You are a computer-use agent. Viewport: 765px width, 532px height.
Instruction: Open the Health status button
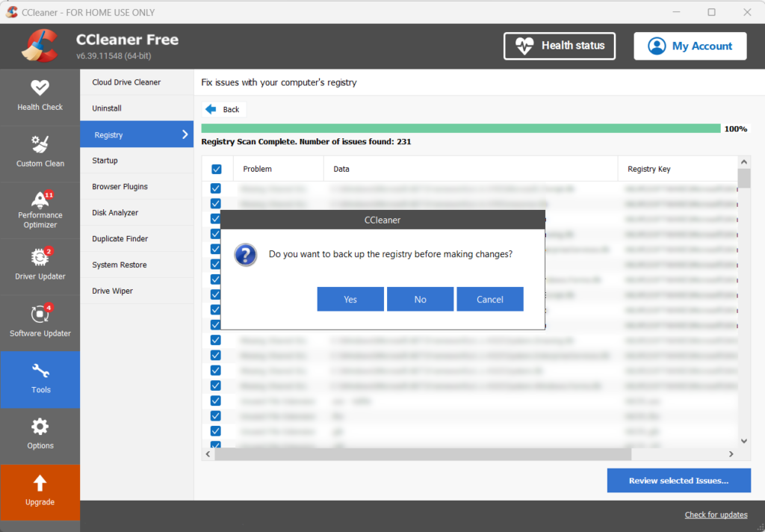coord(560,46)
